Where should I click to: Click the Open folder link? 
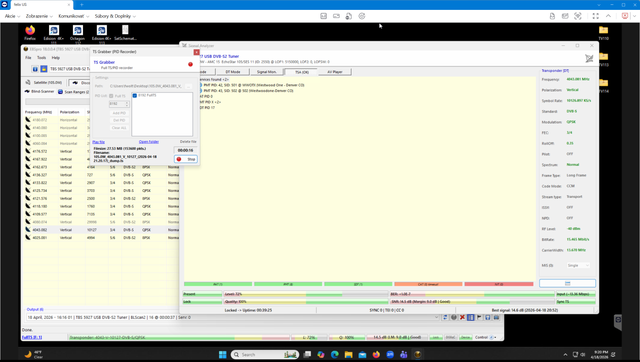tap(149, 142)
